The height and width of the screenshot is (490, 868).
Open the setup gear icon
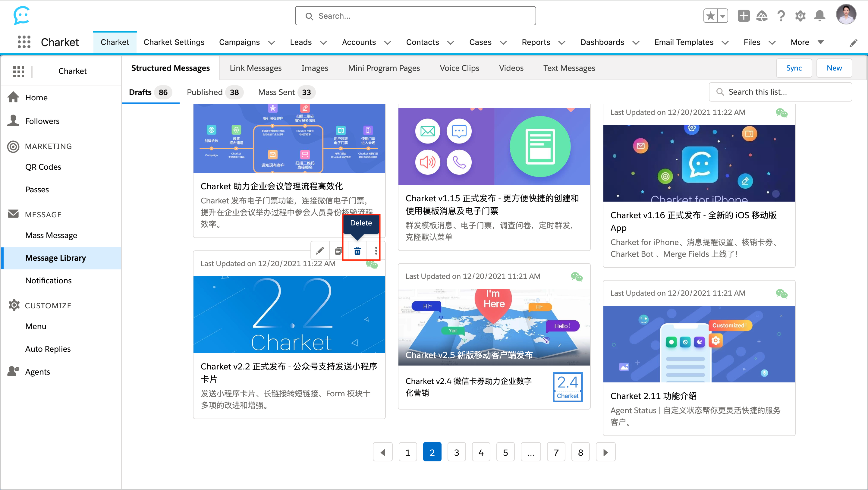point(800,16)
